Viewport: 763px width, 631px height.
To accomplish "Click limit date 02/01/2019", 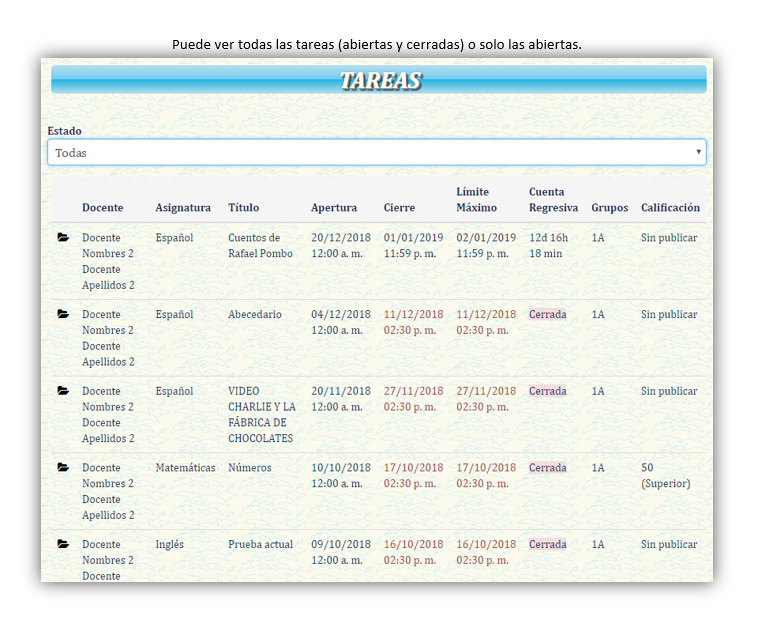I will coord(486,238).
